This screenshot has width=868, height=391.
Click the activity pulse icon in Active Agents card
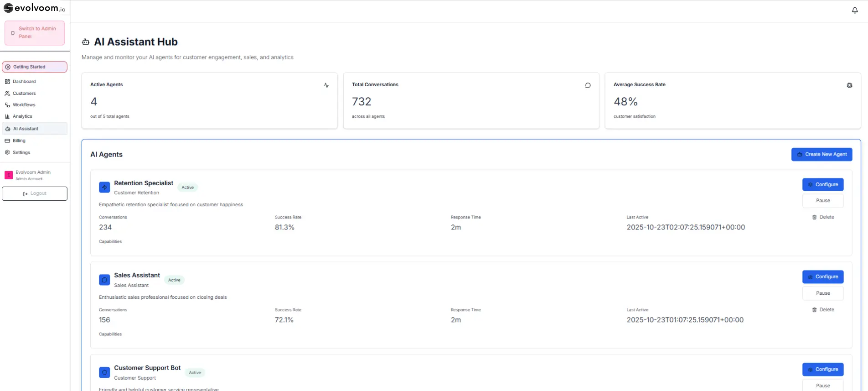click(326, 85)
